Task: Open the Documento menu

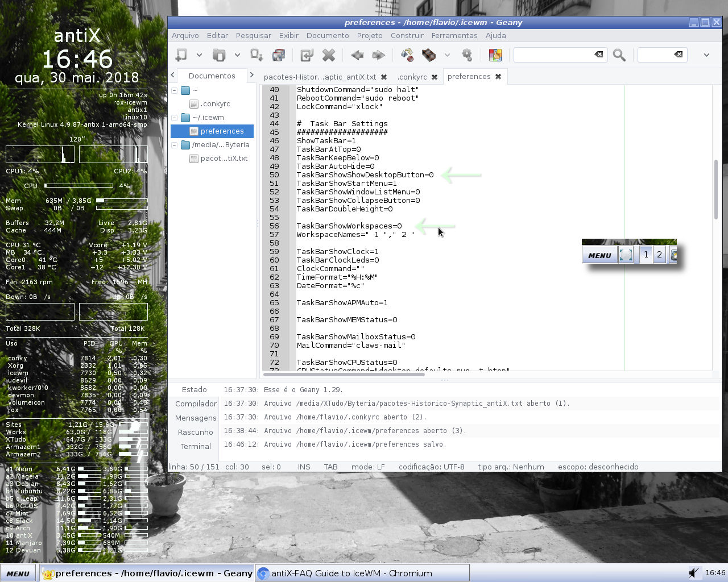Action: coord(328,35)
